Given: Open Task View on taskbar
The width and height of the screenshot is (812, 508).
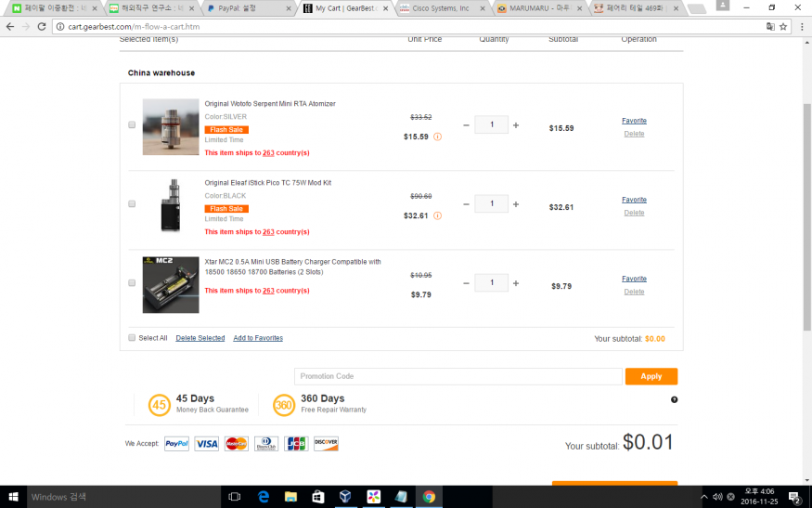Looking at the screenshot, I should coord(234,497).
